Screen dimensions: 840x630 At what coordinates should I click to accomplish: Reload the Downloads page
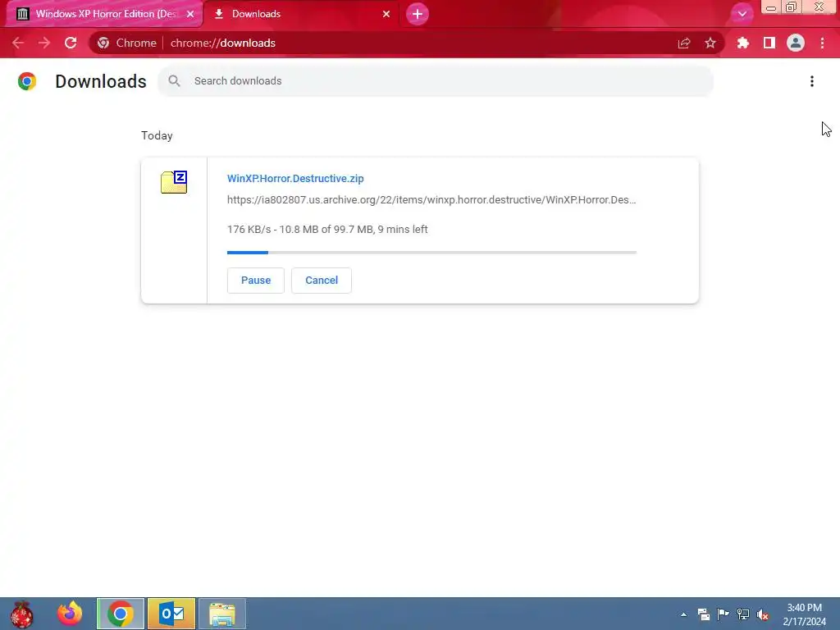[71, 43]
